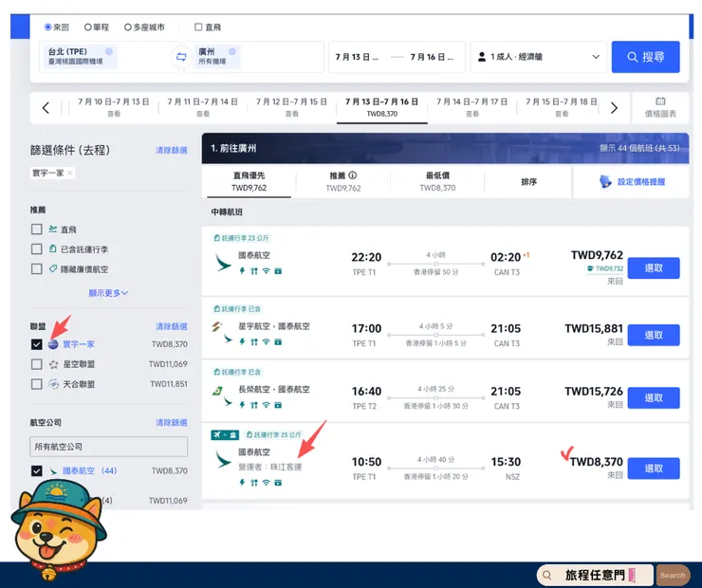
Task: Click power amenity icon on 16:40 flight
Action: pos(242,405)
